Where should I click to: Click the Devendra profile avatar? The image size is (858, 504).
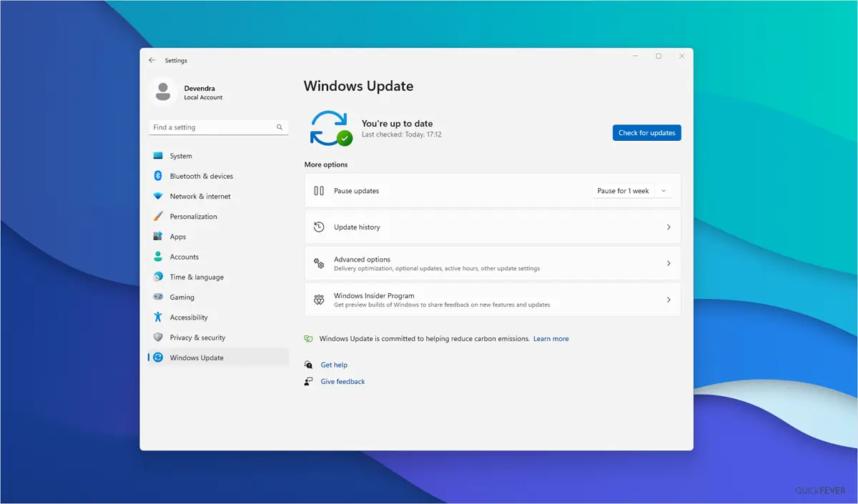(x=163, y=92)
